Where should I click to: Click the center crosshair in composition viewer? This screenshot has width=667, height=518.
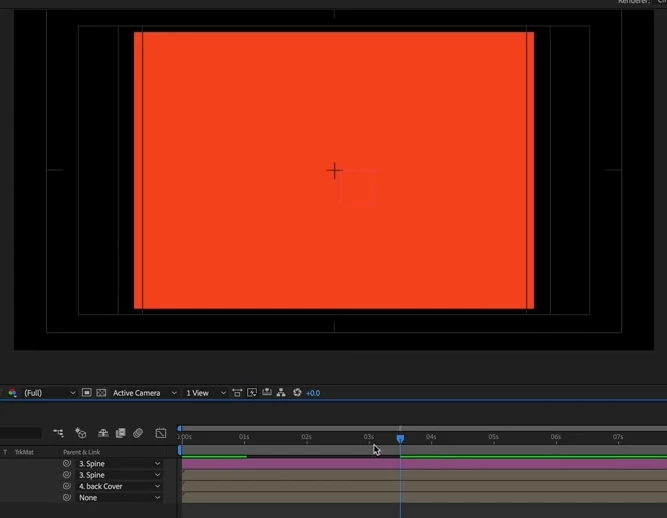tap(334, 171)
